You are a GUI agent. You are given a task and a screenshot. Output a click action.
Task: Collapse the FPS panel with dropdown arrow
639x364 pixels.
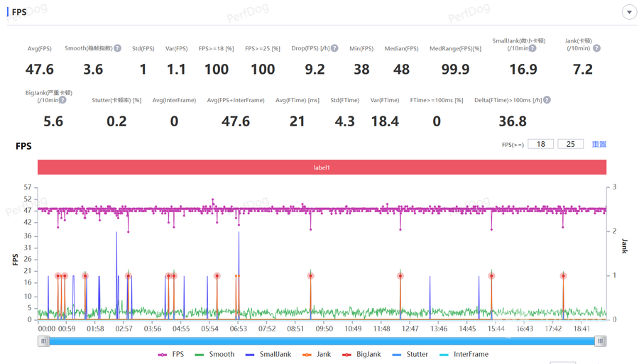click(x=629, y=12)
